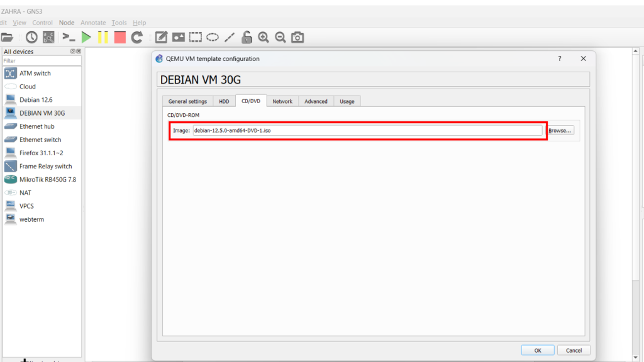Click the Lock or unlock items padlock
Image resolution: width=644 pixels, height=362 pixels.
coord(247,38)
